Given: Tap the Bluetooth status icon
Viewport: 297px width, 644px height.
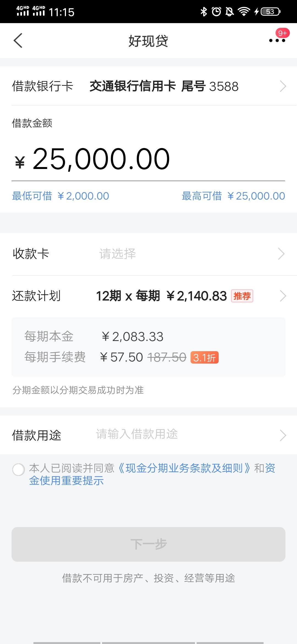Looking at the screenshot, I should tap(204, 12).
